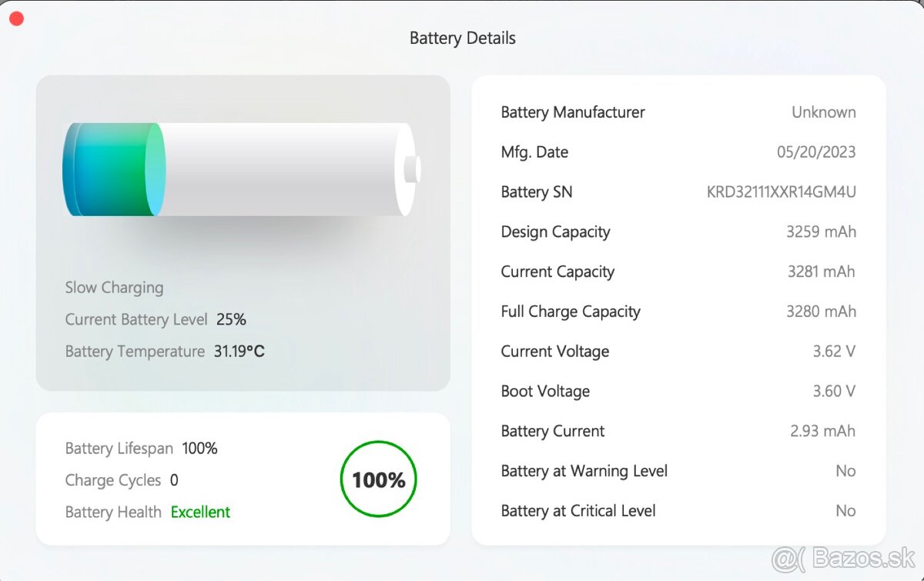
Task: Click the Excellent battery health status
Action: [200, 513]
